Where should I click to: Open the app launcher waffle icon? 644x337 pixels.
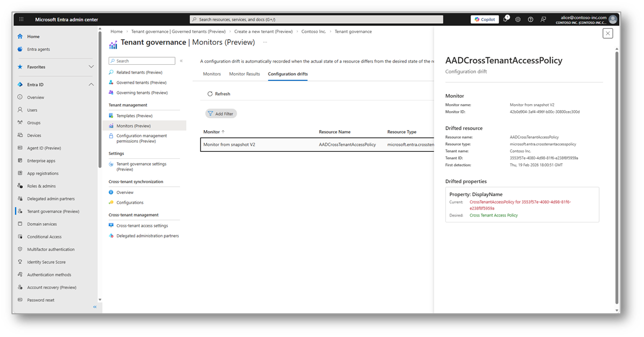click(x=22, y=19)
